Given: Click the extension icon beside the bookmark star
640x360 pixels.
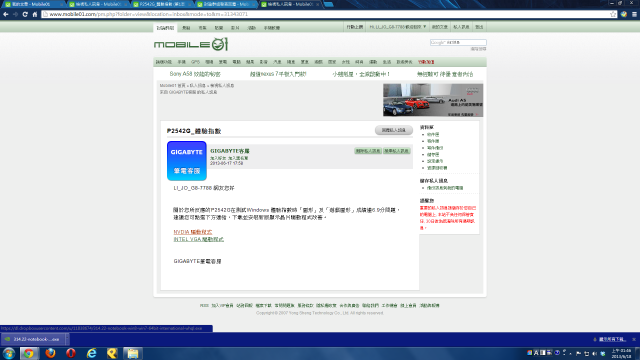Looking at the screenshot, I should (624, 14).
